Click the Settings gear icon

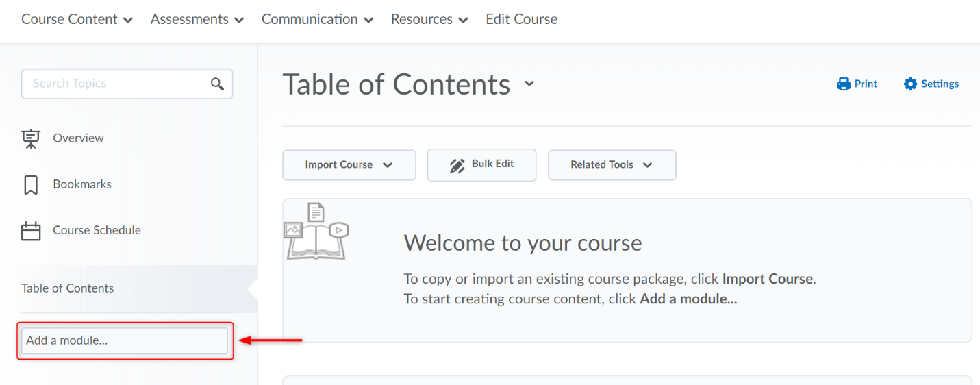pyautogui.click(x=910, y=84)
